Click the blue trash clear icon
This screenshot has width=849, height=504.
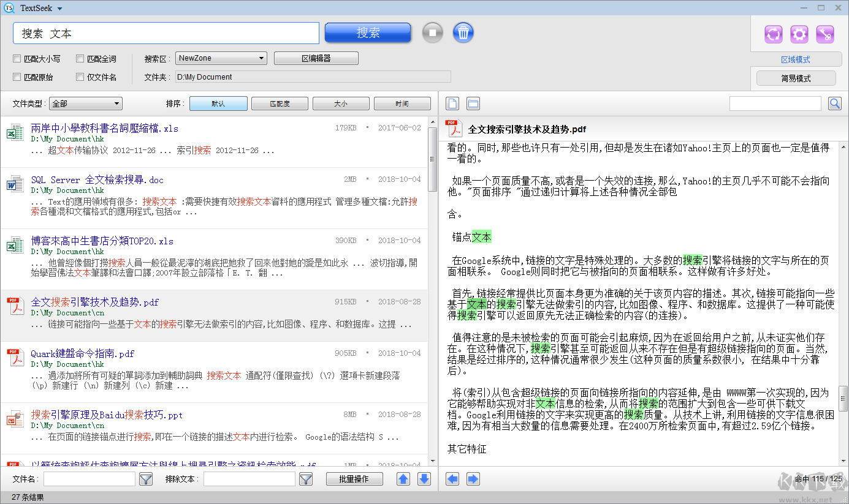pos(463,32)
